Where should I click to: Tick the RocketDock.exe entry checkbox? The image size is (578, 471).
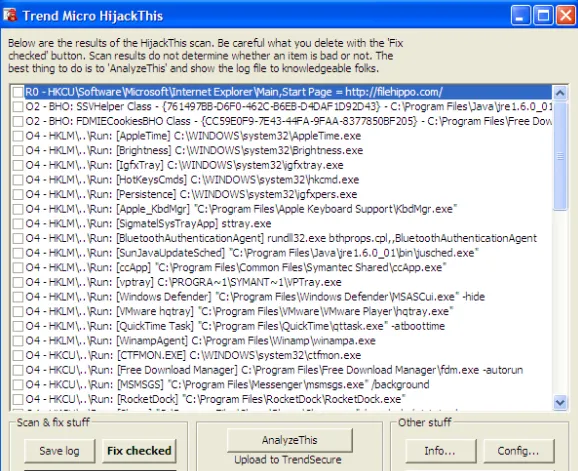18,399
